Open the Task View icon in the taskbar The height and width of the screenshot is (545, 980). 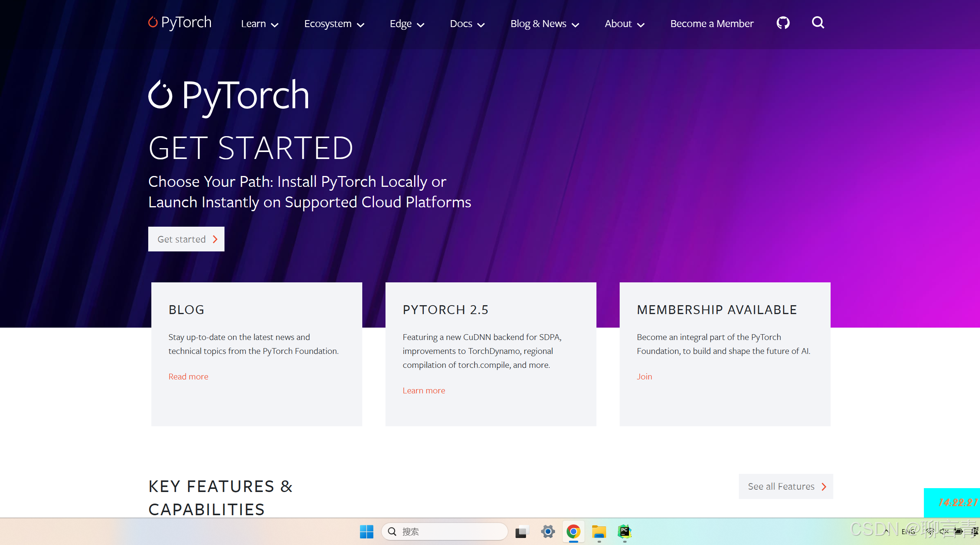tap(522, 531)
